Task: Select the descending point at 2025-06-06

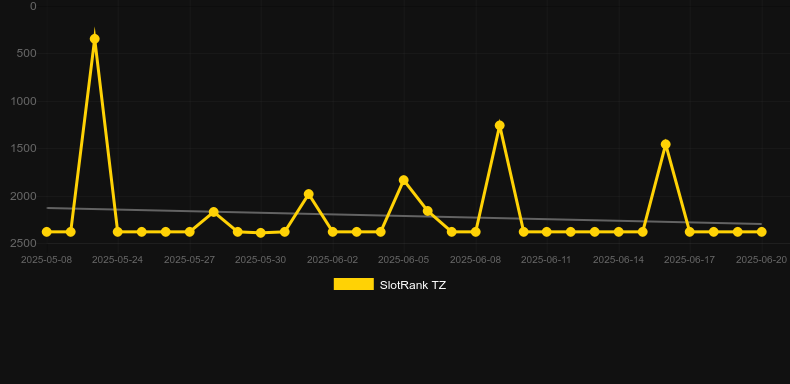Action: coord(428,211)
